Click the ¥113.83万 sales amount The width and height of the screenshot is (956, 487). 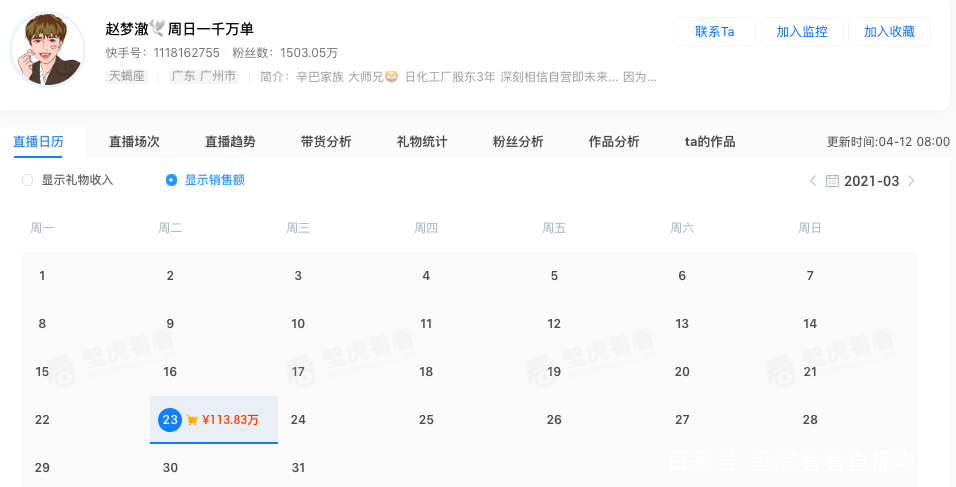coord(230,420)
